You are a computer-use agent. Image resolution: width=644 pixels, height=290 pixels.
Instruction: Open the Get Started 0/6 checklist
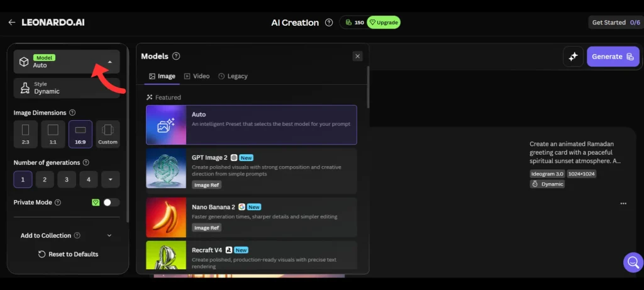(x=616, y=23)
